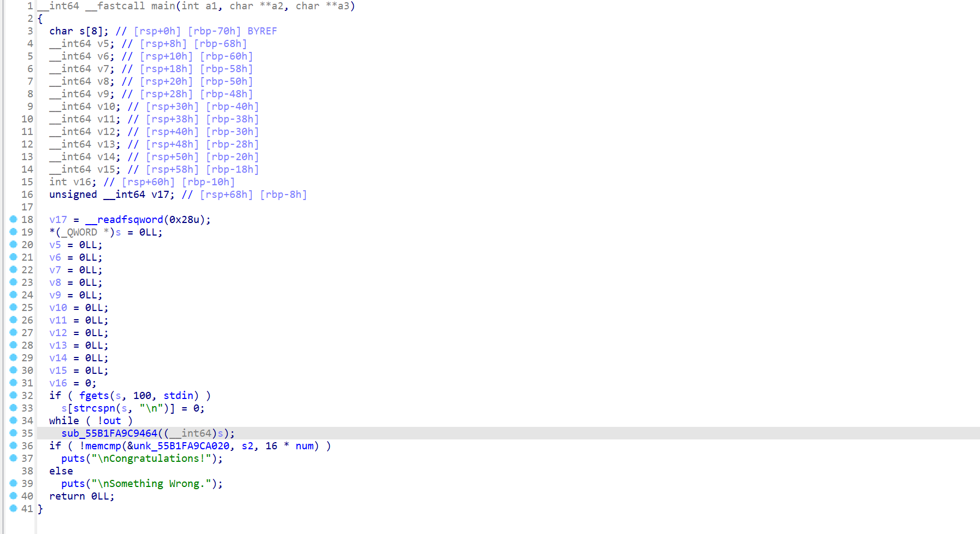Image resolution: width=980 pixels, height=534 pixels.
Task: Click the else keyword on line 38
Action: [x=61, y=471]
